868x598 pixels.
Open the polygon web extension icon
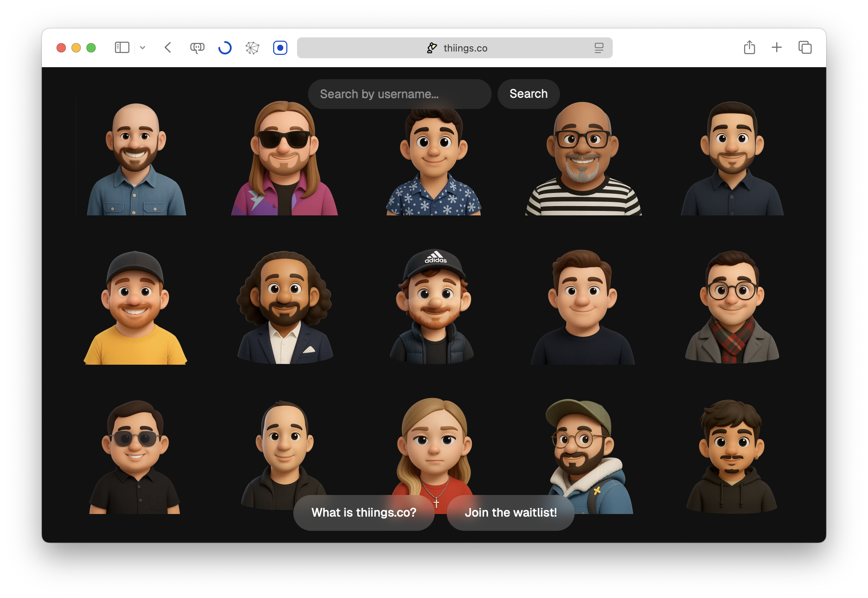(x=252, y=47)
